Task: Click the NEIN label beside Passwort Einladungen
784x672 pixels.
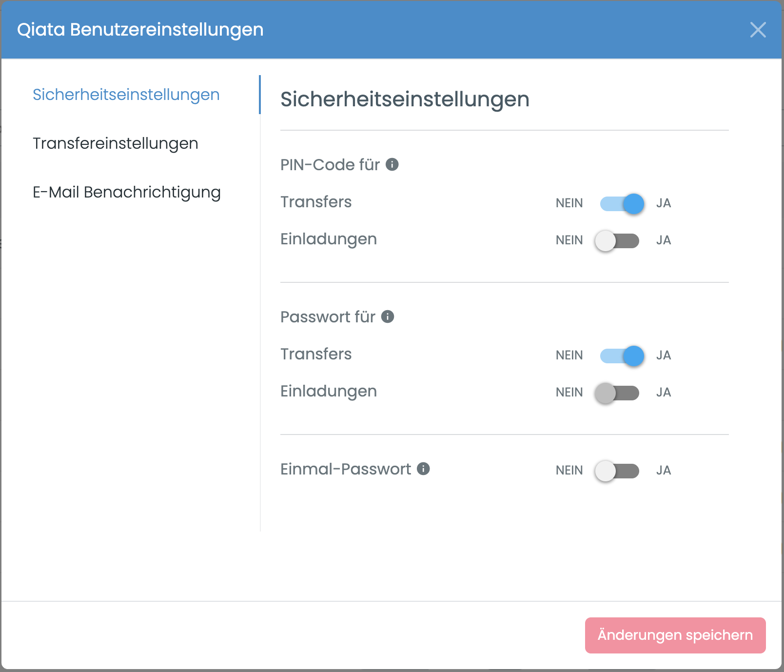Action: [x=569, y=392]
